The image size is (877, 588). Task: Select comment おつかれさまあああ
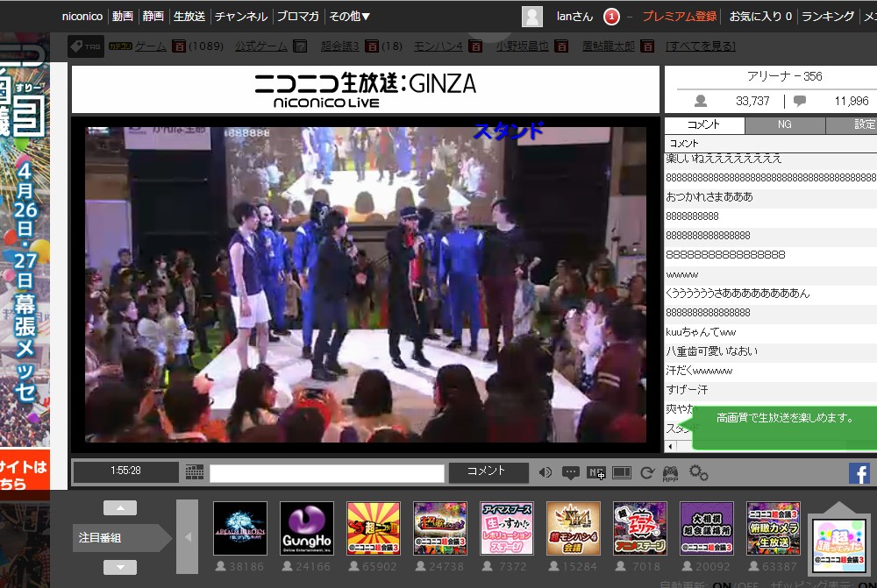(709, 197)
